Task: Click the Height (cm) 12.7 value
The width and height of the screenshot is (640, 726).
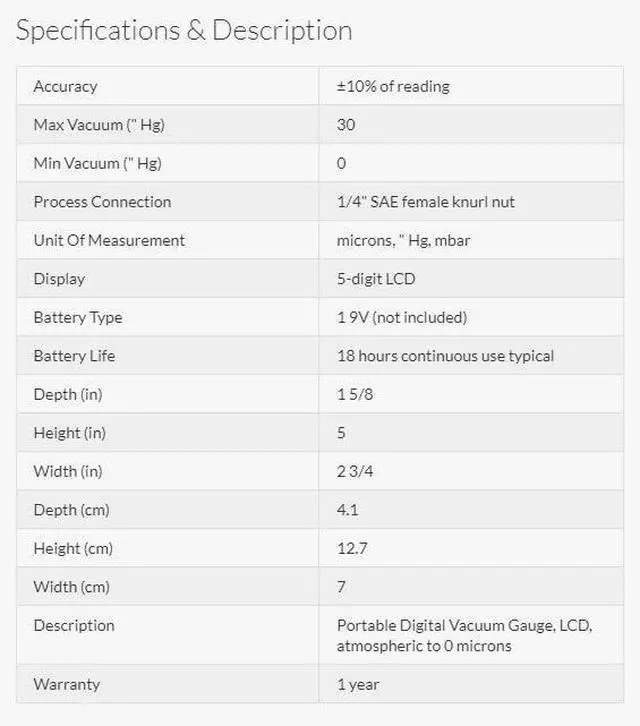Action: pyautogui.click(x=352, y=549)
